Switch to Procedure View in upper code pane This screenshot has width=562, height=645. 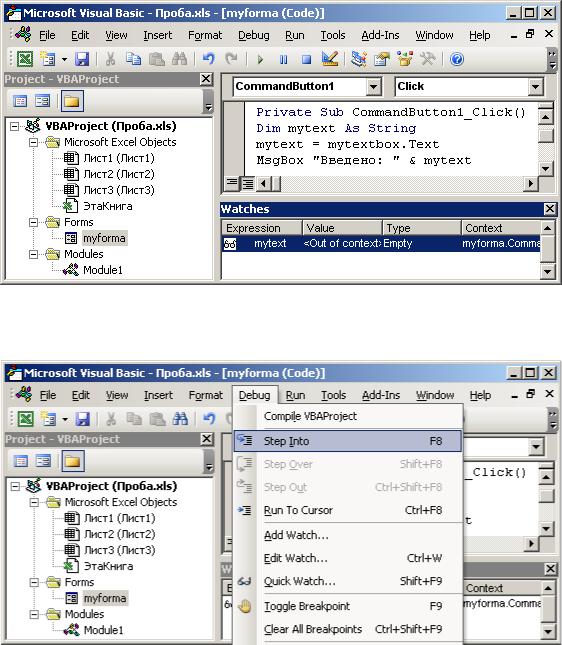click(232, 183)
